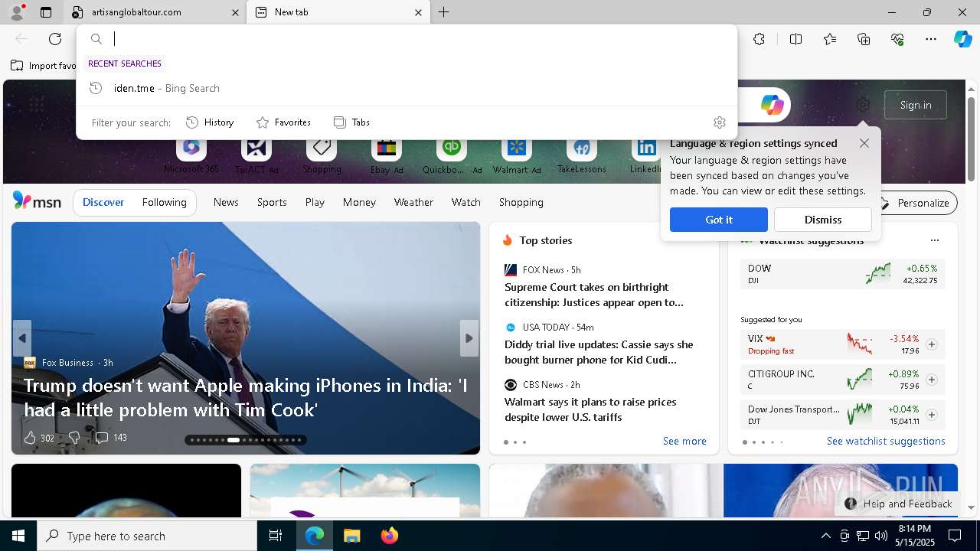
Task: Open Walmart raise prices story
Action: click(590, 409)
